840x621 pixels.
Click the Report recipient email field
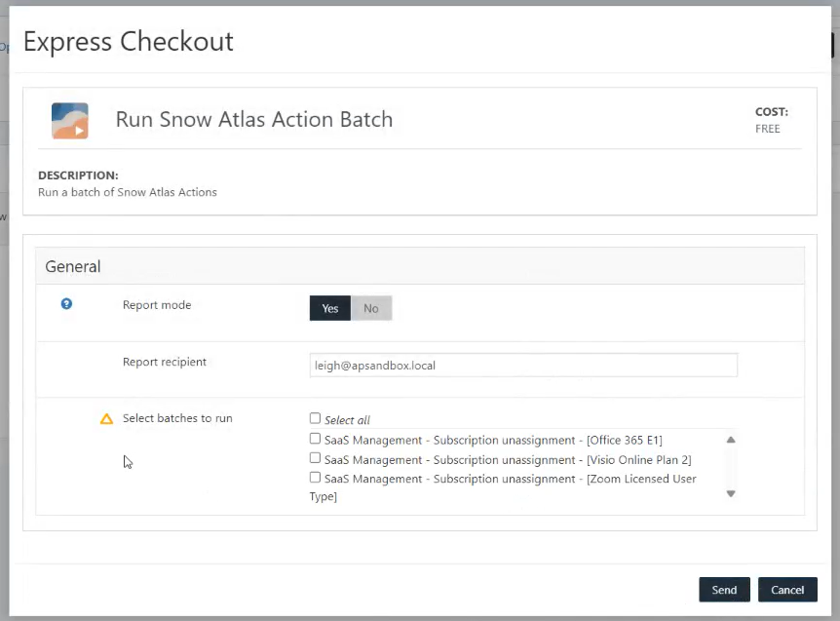click(x=522, y=365)
